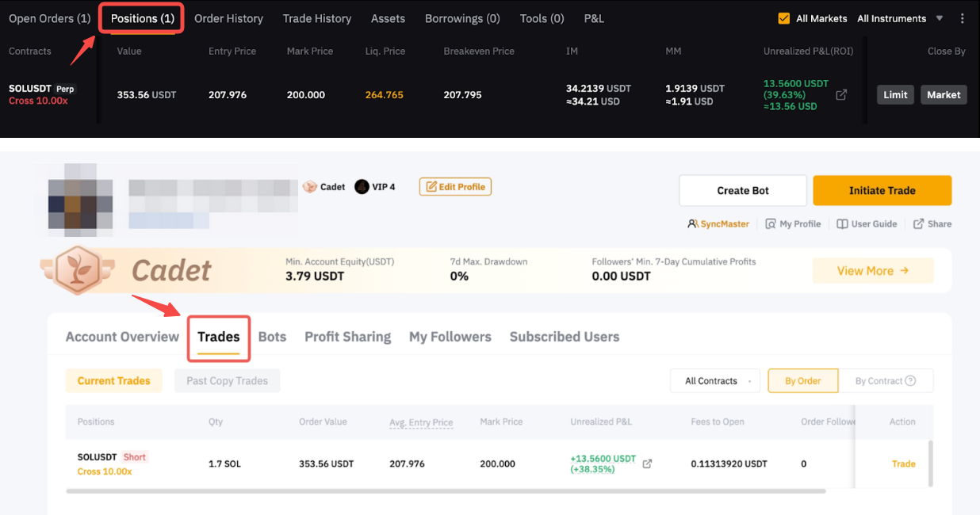Viewport: 980px width, 515px height.
Task: Close position with Market button
Action: [x=944, y=95]
